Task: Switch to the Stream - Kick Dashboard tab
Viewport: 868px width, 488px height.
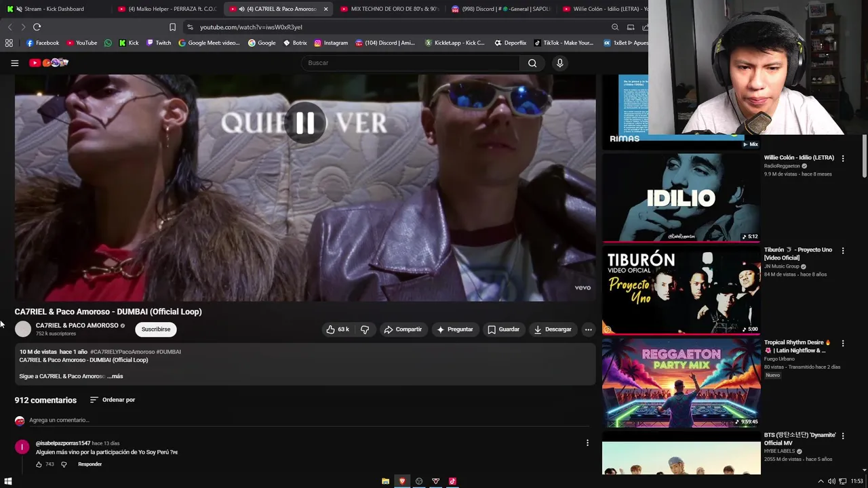Action: click(54, 9)
